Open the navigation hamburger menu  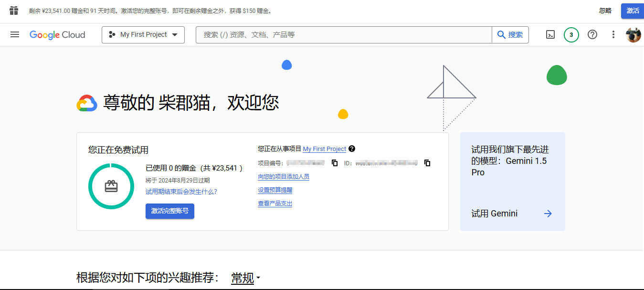point(14,34)
